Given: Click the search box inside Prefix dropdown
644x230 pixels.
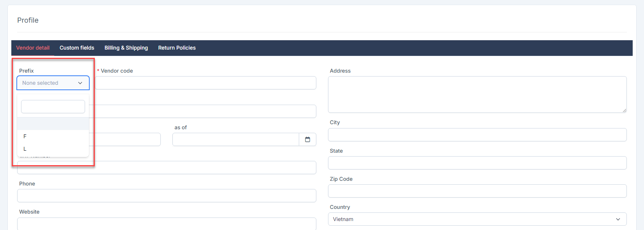Looking at the screenshot, I should [53, 107].
